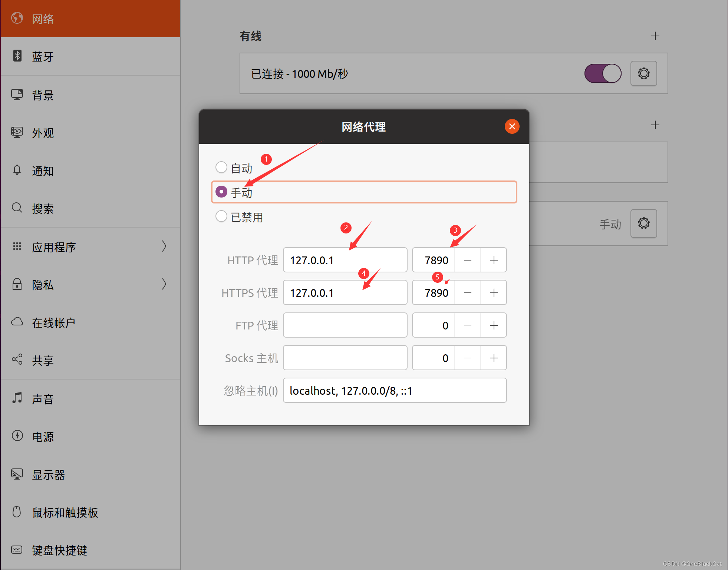Image resolution: width=728 pixels, height=570 pixels.
Task: Open the 通知 settings category
Action: click(43, 171)
